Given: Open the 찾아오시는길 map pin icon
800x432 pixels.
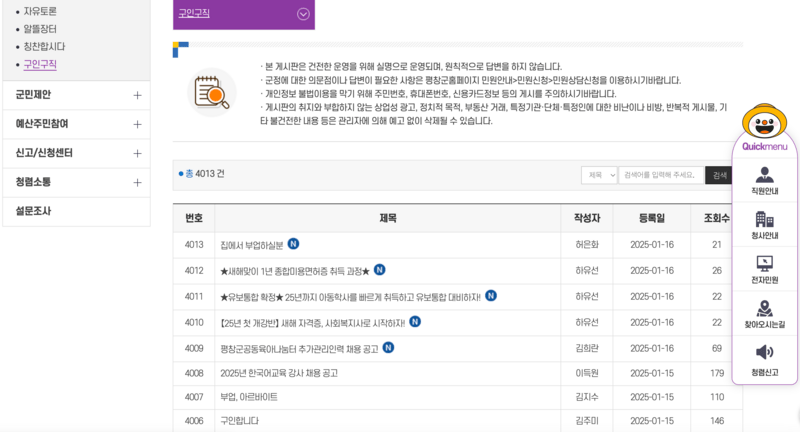Looking at the screenshot, I should pyautogui.click(x=764, y=314).
